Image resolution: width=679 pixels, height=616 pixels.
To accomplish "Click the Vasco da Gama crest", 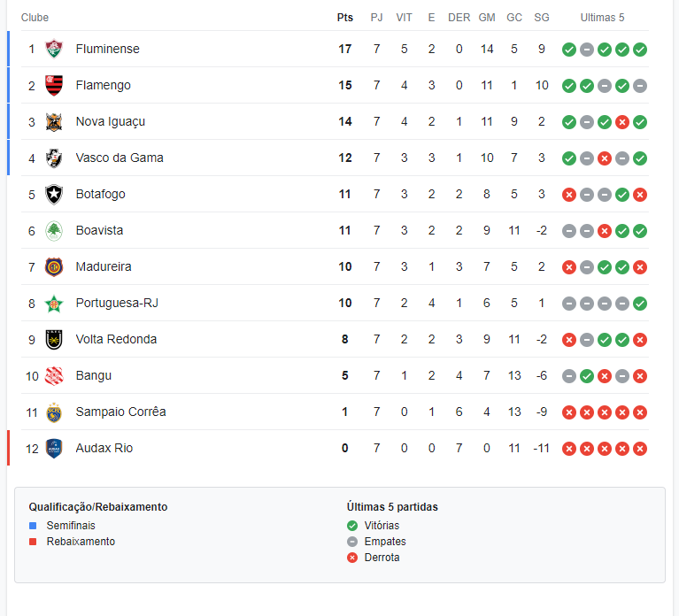I will (x=54, y=158).
